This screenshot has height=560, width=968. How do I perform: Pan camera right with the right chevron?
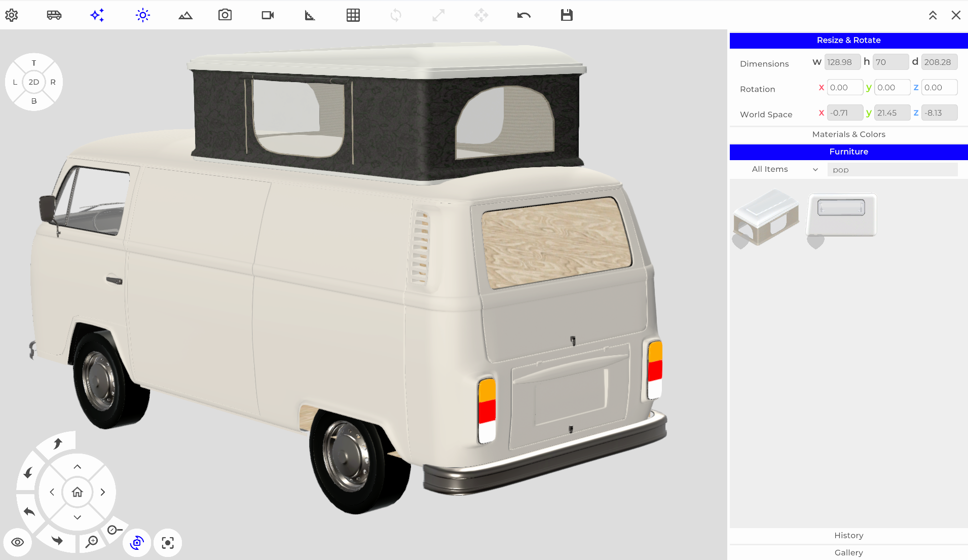pos(103,492)
